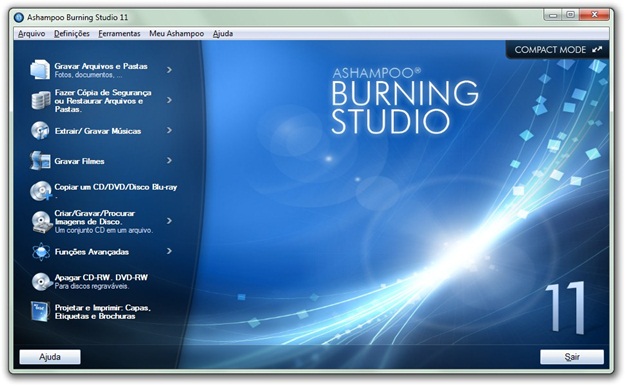Viewport: 625px width, 386px height.
Task: Open the Ajuda menu in menu bar
Action: click(x=223, y=34)
